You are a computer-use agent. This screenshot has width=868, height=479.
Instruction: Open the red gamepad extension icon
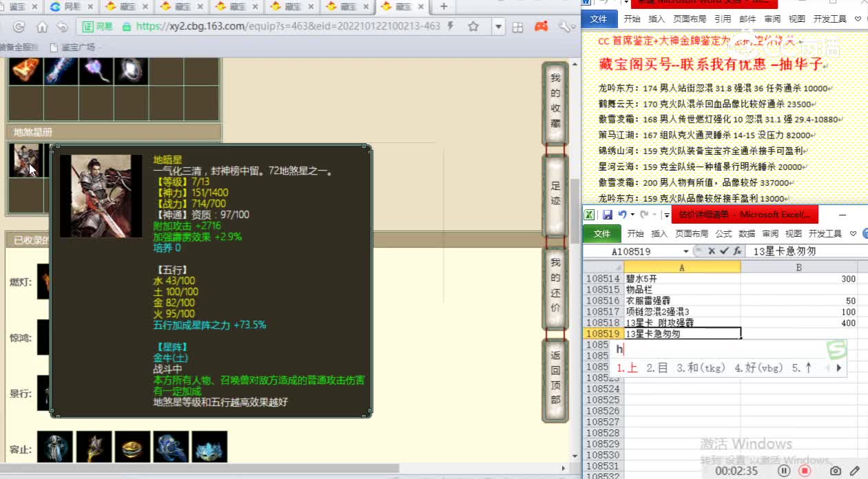541,26
